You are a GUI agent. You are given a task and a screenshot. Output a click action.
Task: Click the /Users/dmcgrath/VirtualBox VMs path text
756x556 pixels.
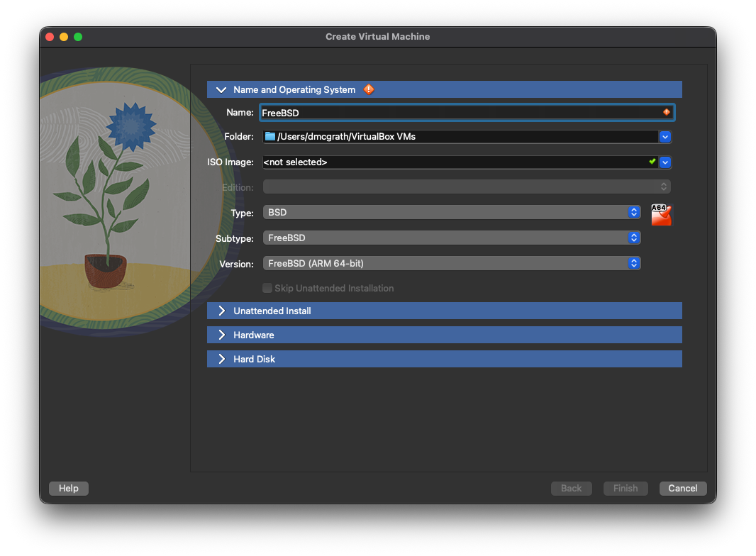[x=346, y=136]
